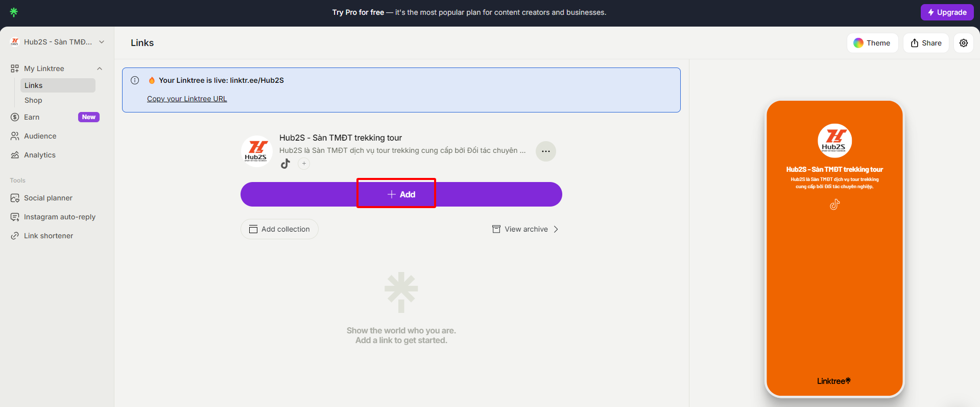Click the purple Add link button
Screen dimensions: 980x407
coord(401,194)
